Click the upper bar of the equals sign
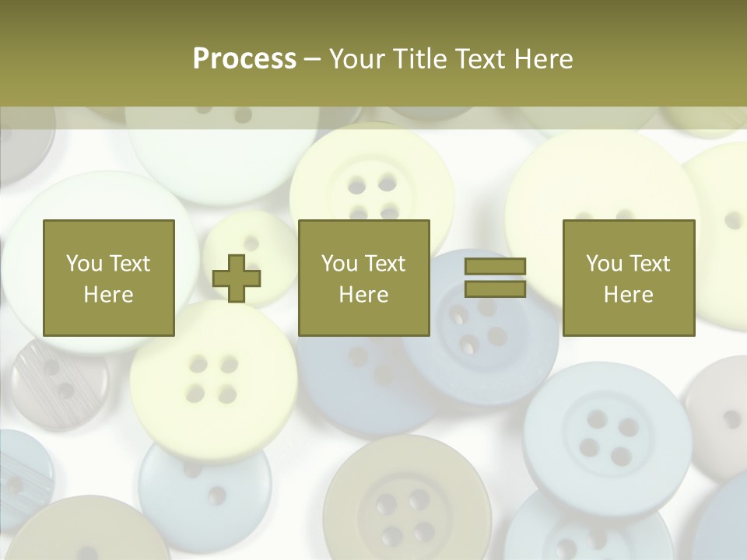The height and width of the screenshot is (560, 747). pos(495,266)
